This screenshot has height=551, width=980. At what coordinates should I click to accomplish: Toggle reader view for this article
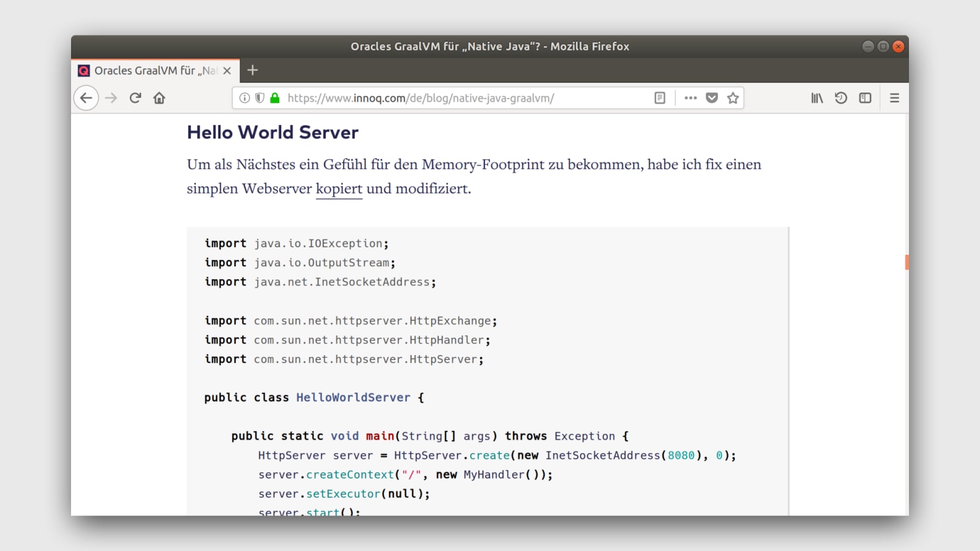point(660,98)
